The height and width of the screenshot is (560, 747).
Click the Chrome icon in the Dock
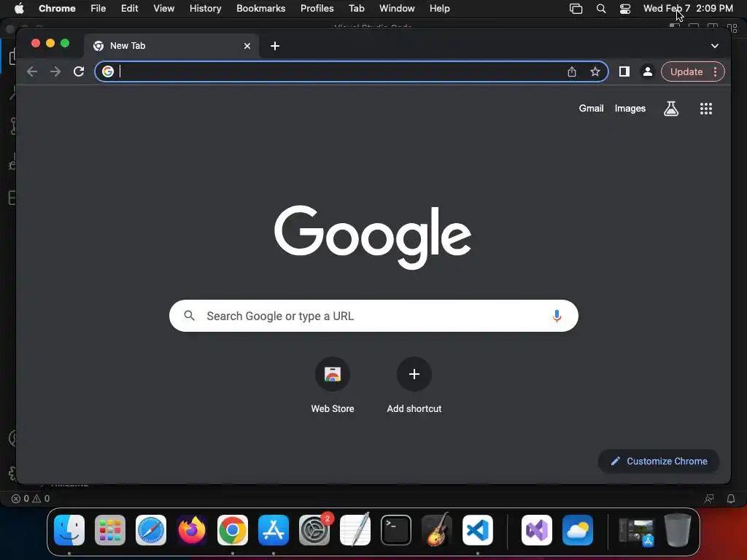coord(233,530)
